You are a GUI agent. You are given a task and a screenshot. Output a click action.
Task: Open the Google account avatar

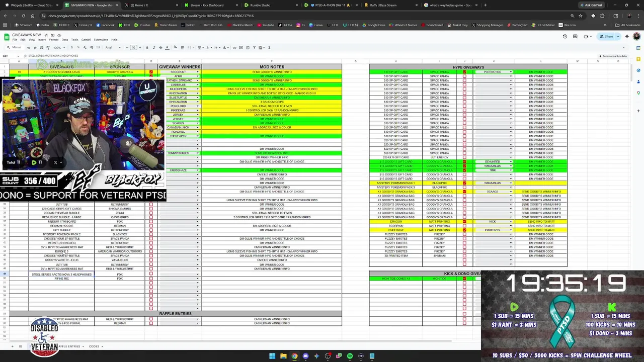[x=637, y=36]
